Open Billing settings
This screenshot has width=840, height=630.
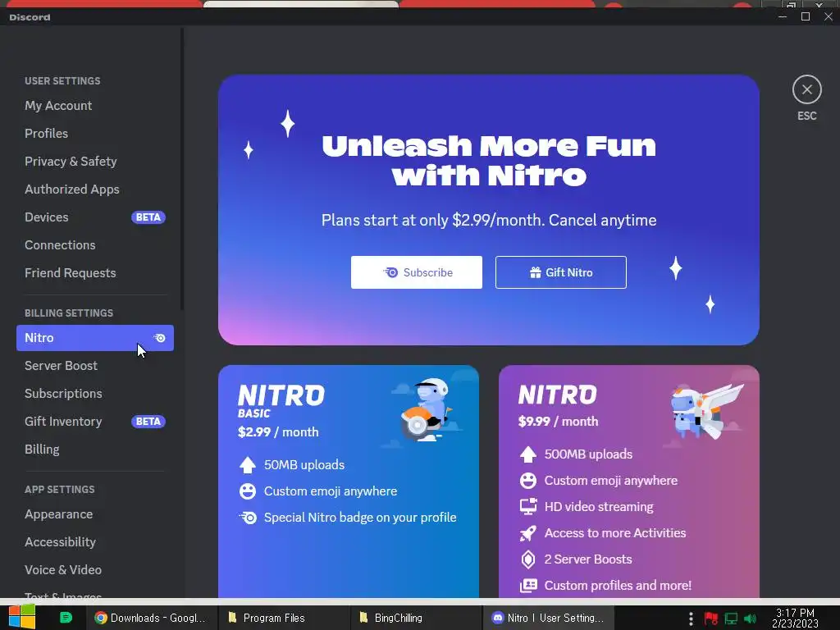tap(42, 450)
